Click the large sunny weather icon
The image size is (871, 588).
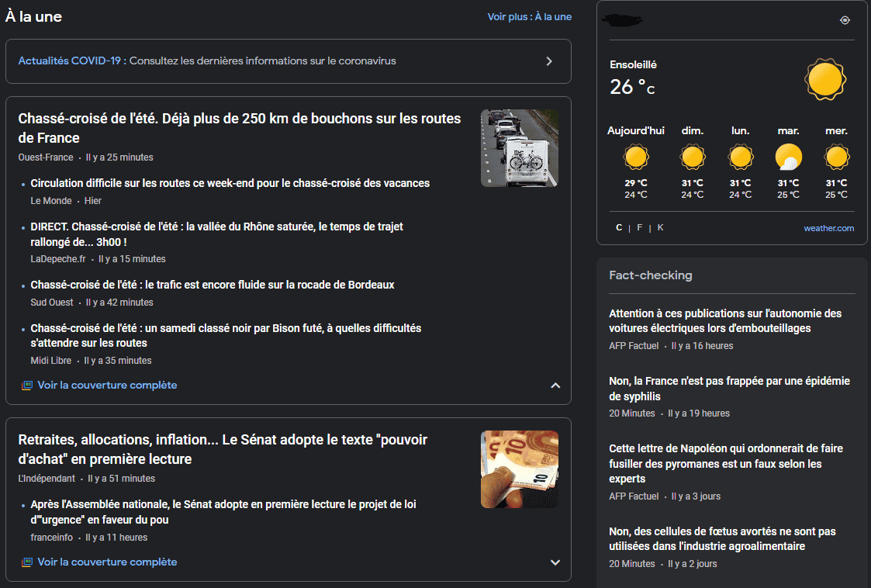[824, 79]
